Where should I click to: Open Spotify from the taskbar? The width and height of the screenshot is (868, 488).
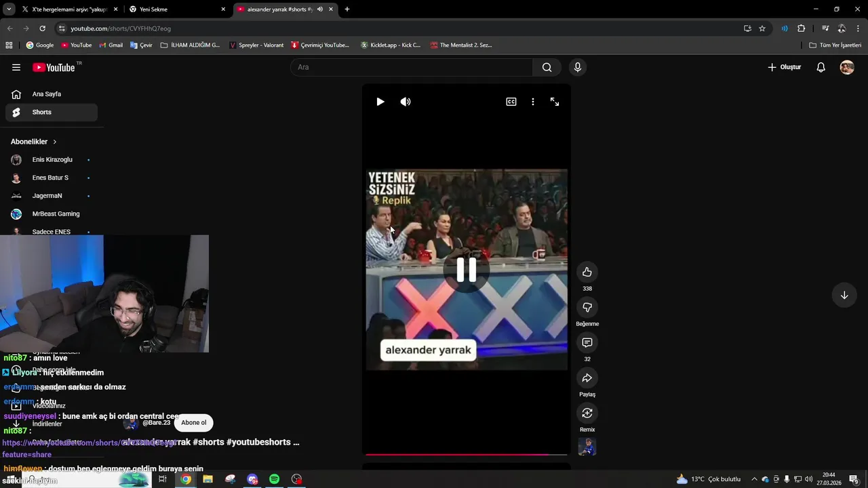pyautogui.click(x=275, y=479)
